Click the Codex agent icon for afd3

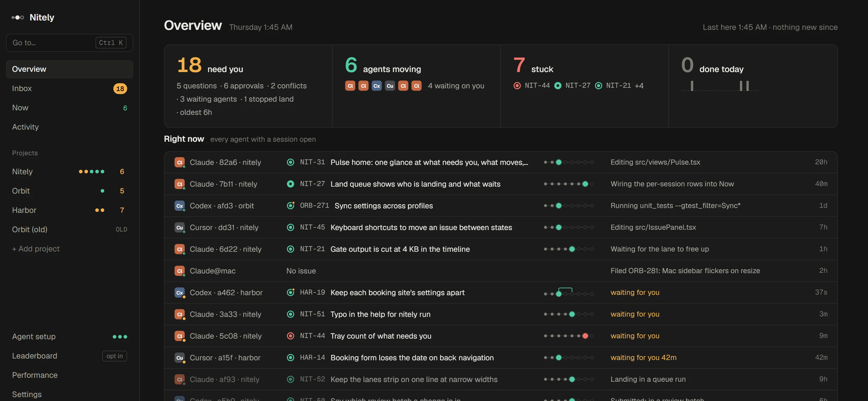click(x=180, y=206)
